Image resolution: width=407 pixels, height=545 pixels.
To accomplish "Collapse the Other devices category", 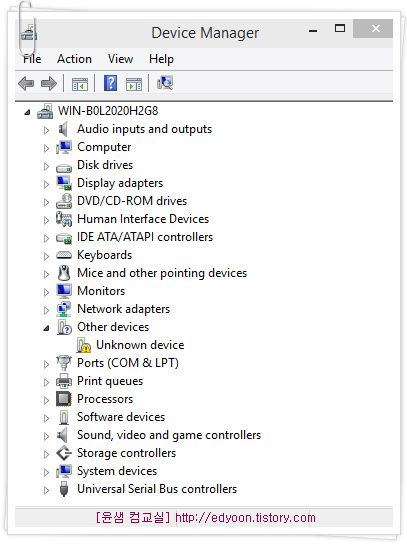I will (x=46, y=328).
